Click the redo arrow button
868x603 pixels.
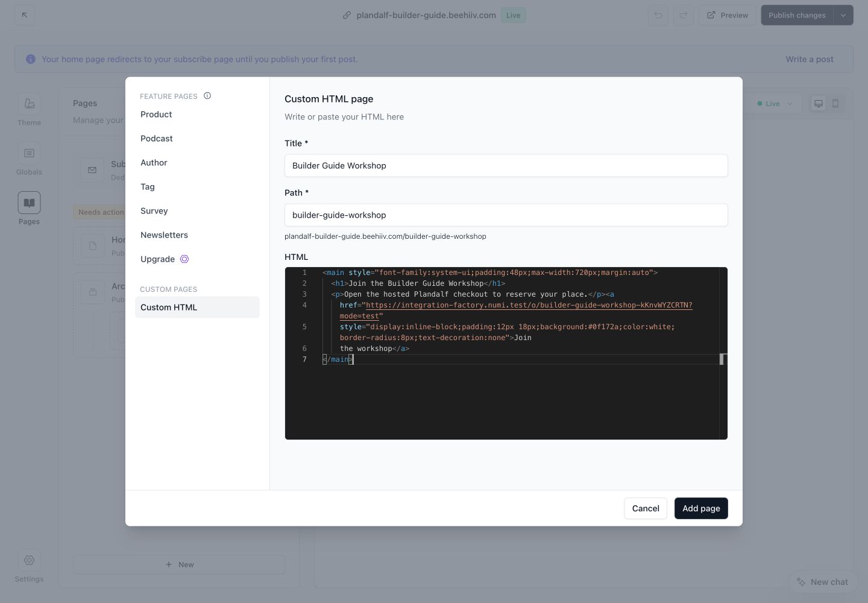tap(683, 15)
